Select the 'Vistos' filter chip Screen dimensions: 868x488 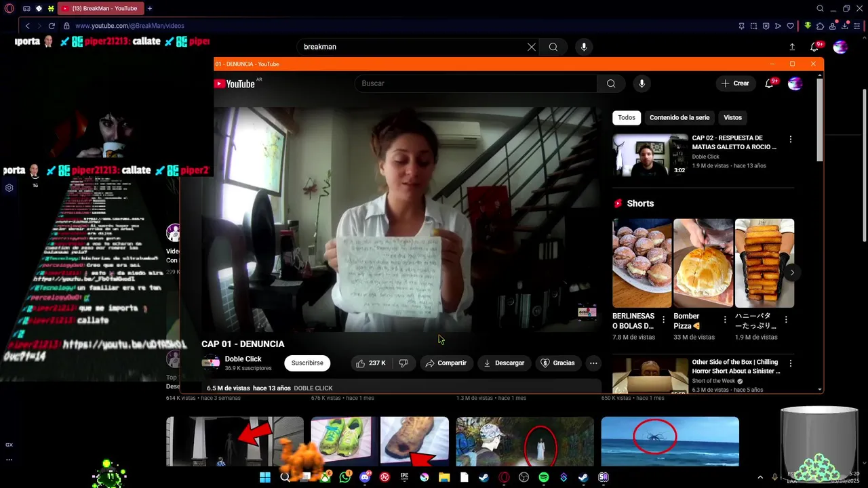pos(732,117)
